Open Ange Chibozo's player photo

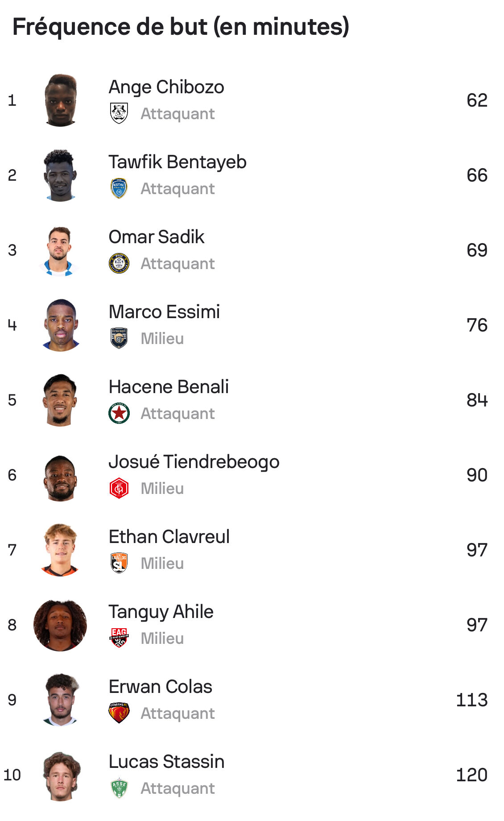(61, 100)
